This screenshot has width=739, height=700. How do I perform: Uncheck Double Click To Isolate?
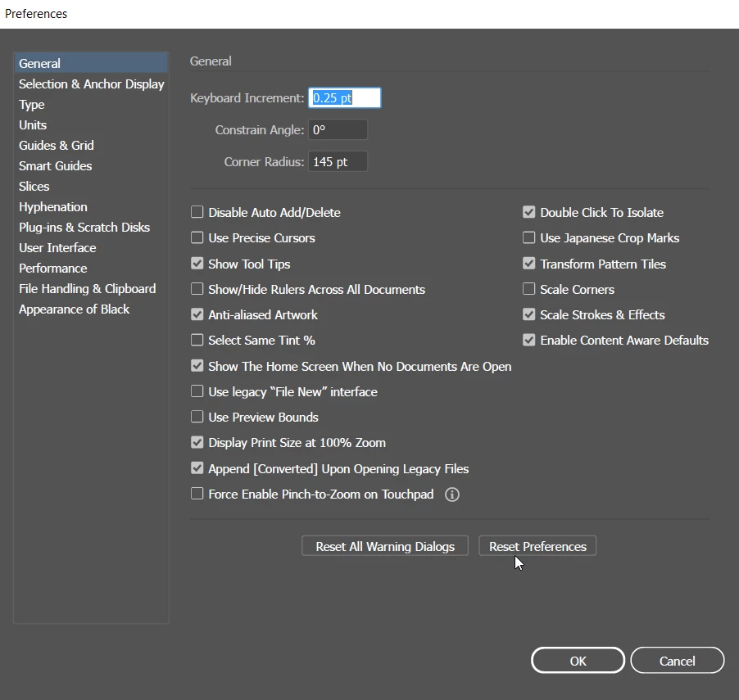click(x=528, y=212)
